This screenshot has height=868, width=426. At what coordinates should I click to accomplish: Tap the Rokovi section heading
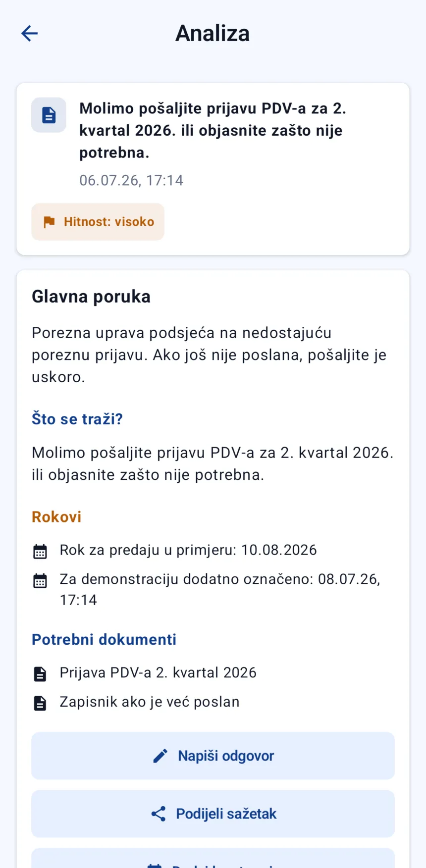pos(56,517)
